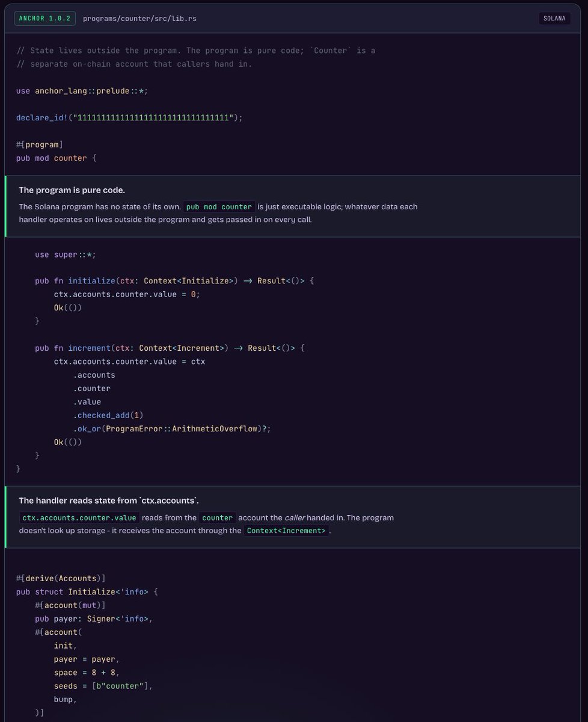Click ProgramError::ArithmeticOverflow in the code
The height and width of the screenshot is (722, 588).
181,428
